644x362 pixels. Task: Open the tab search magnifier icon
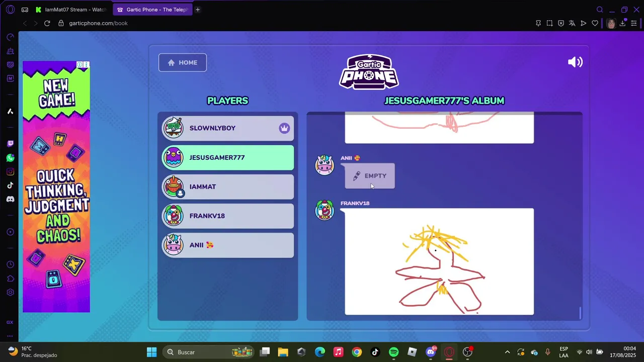[600, 10]
